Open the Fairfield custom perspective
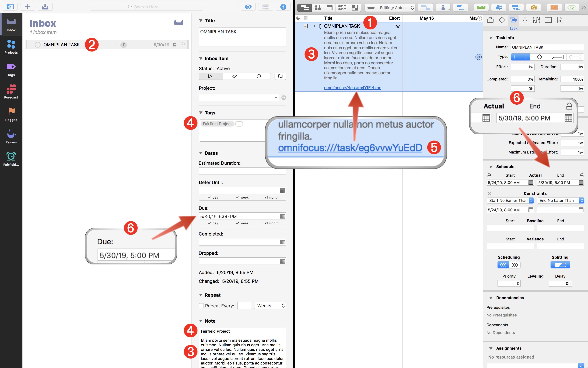The width and height of the screenshot is (588, 368). click(11, 159)
